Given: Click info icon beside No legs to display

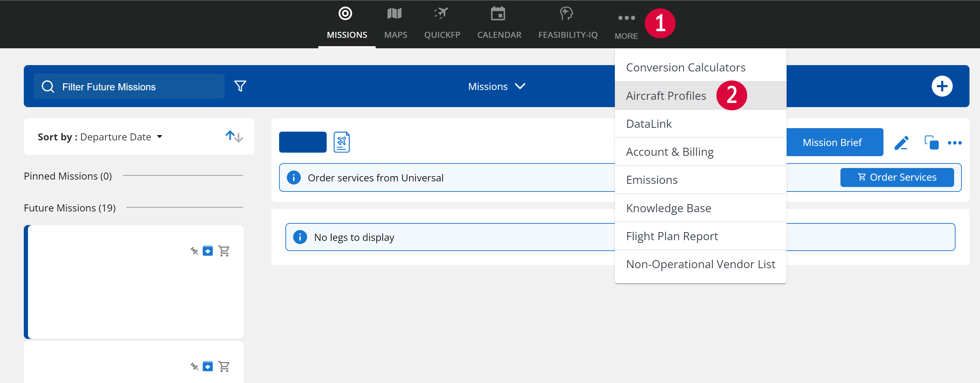Looking at the screenshot, I should (300, 237).
